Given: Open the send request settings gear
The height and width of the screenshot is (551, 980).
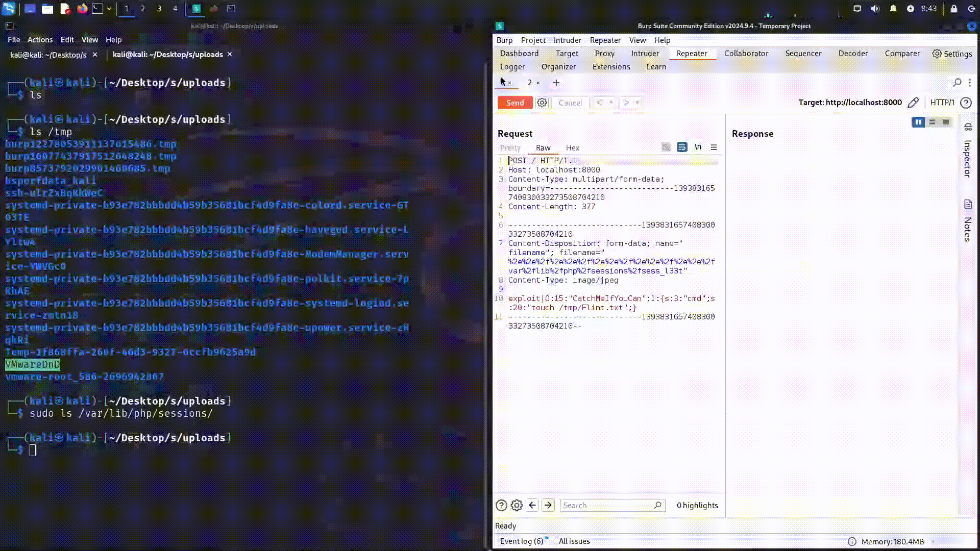Looking at the screenshot, I should pyautogui.click(x=542, y=103).
